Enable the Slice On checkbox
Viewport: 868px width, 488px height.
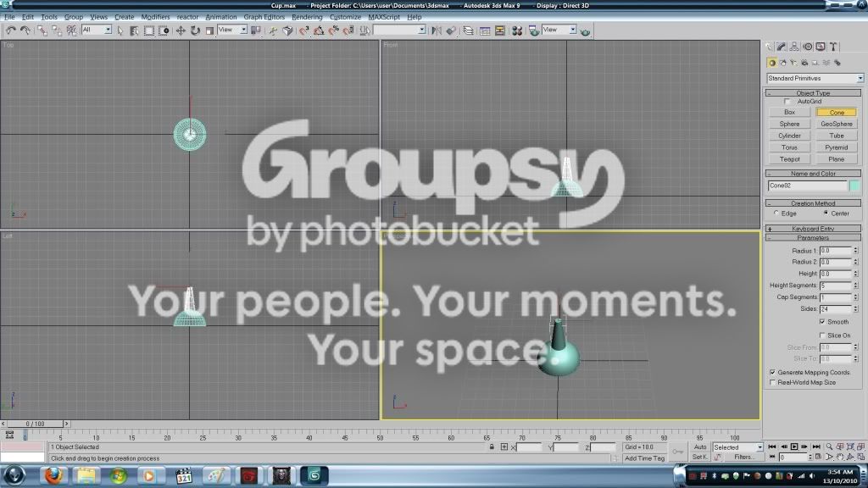822,335
